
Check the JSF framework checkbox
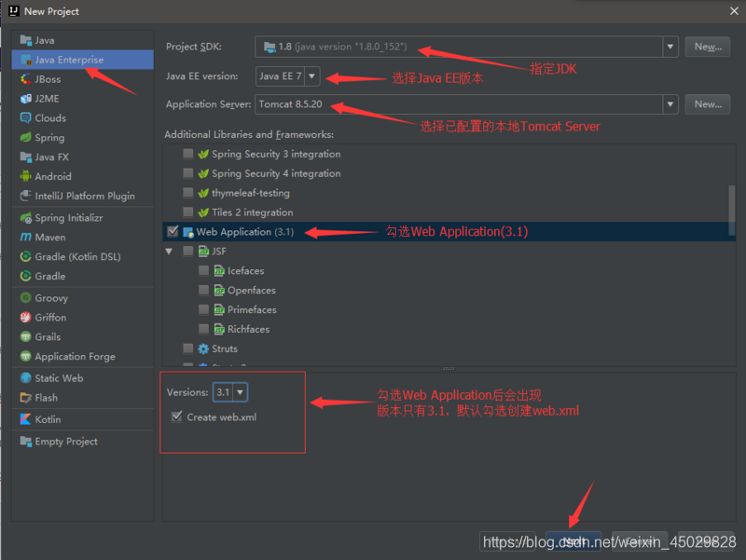point(188,251)
